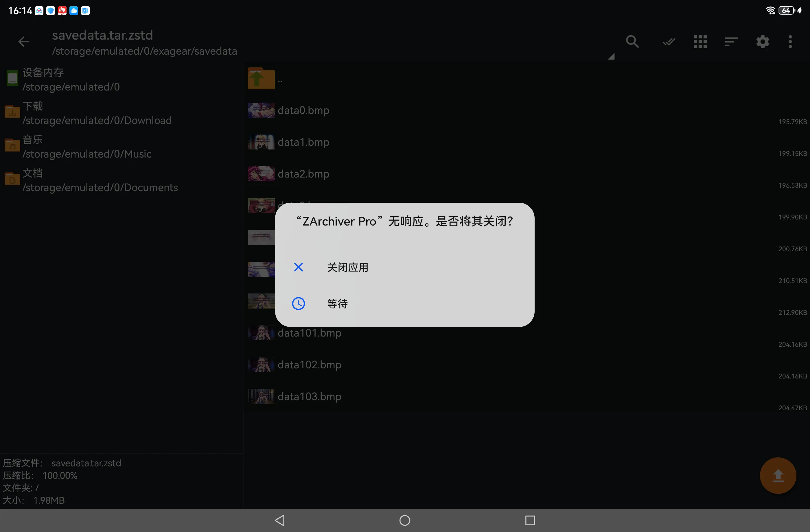Image resolution: width=810 pixels, height=532 pixels.
Task: Choose 等待 option in dialog
Action: coord(337,303)
